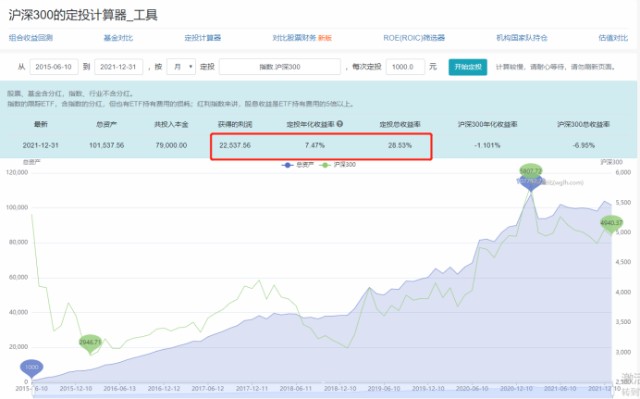Click the end date field showing 2021-12-31
This screenshot has width=640, height=399.
[119, 67]
